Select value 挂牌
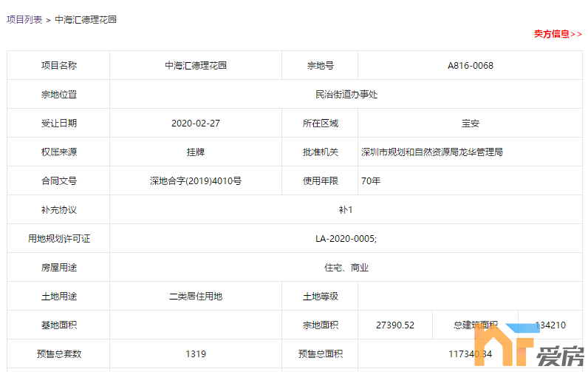This screenshot has height=372, width=588. (196, 152)
